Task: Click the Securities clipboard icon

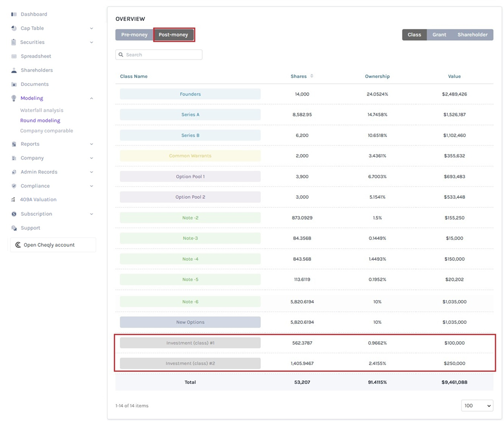Action: pos(14,42)
